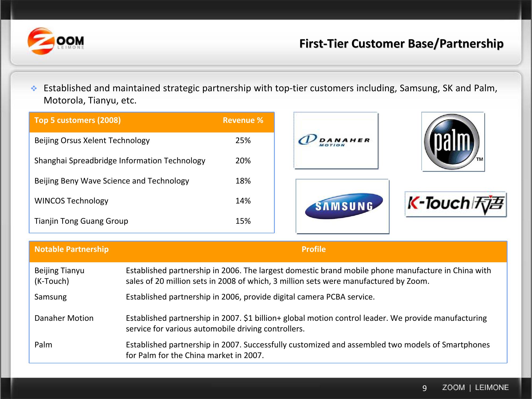This screenshot has width=532, height=399.
Task: Click Danaher Motion partner name in table
Action: pyautogui.click(x=64, y=318)
